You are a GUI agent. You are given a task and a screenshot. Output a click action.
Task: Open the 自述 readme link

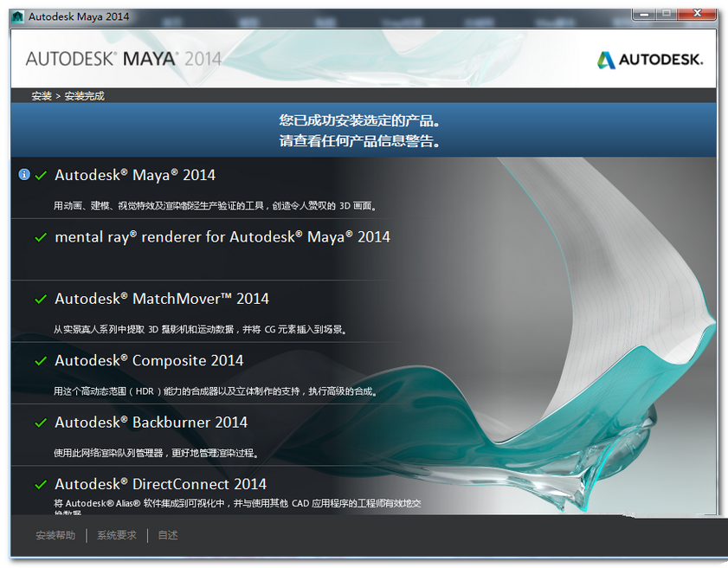(168, 535)
